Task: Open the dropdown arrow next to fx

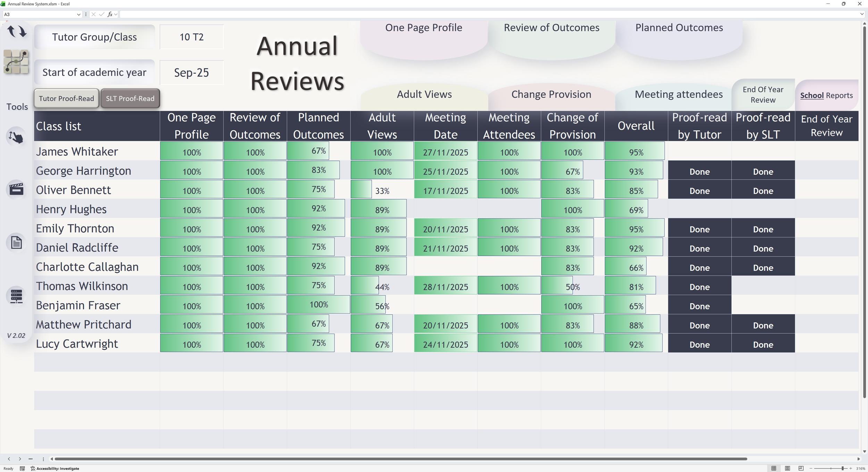Action: click(116, 14)
